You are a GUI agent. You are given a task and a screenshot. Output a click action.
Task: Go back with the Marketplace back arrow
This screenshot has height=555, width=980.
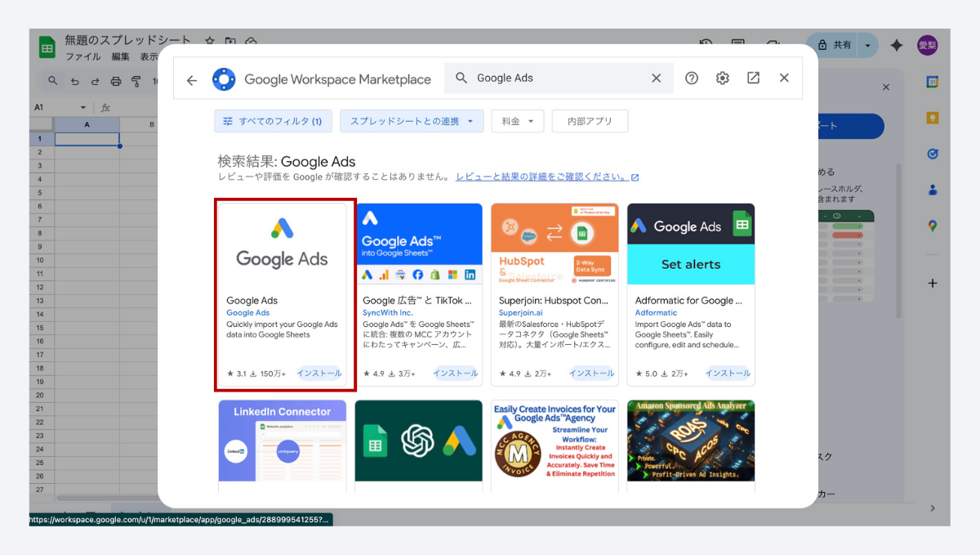(192, 79)
